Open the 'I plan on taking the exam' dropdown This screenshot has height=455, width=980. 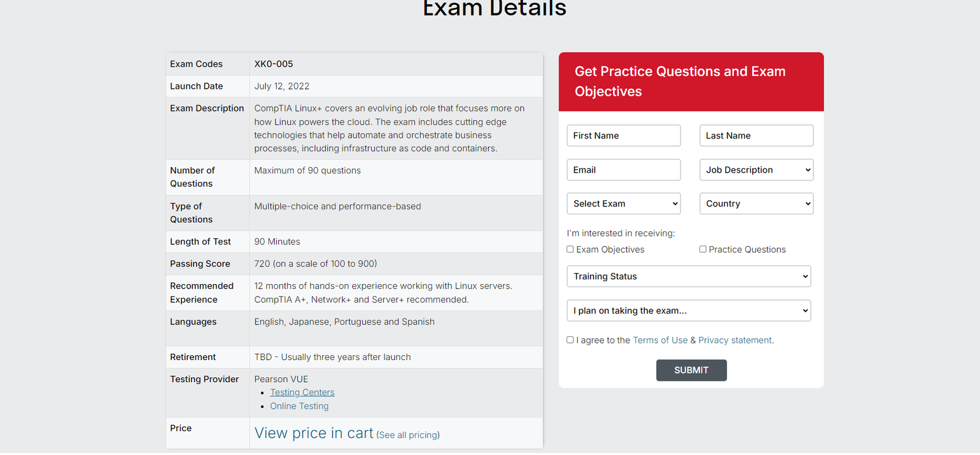coord(688,310)
